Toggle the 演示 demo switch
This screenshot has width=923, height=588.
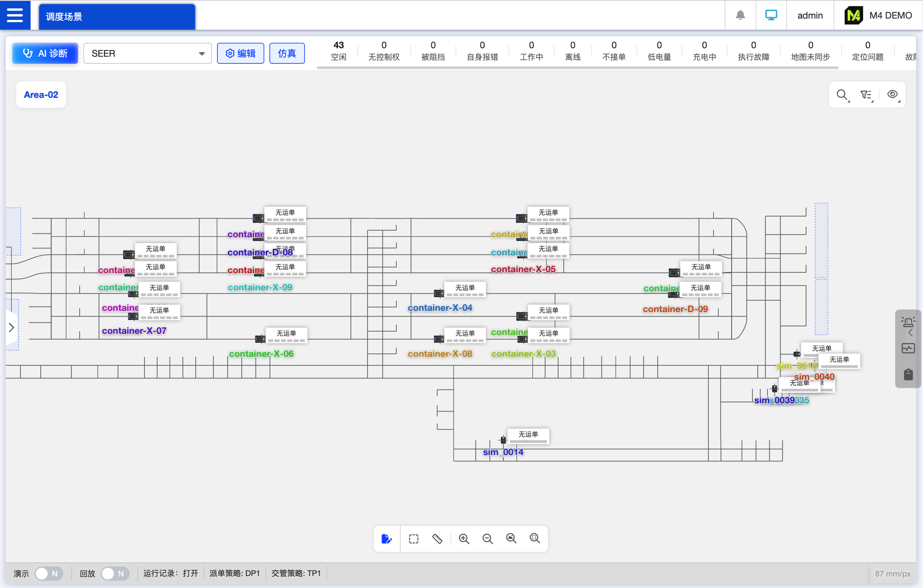click(49, 573)
